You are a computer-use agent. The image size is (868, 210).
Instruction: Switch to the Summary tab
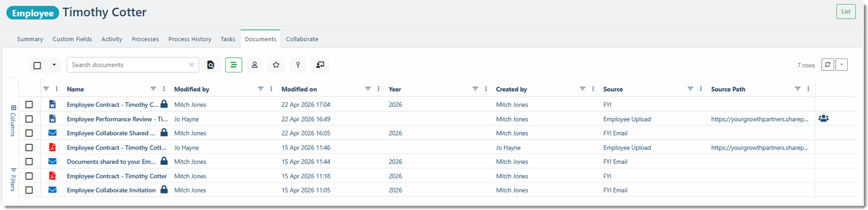coord(30,39)
